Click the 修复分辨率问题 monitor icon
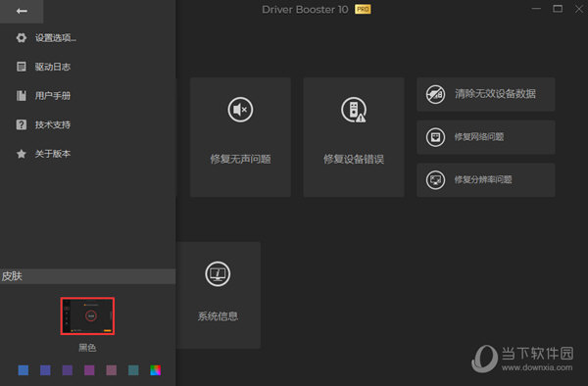 point(435,180)
